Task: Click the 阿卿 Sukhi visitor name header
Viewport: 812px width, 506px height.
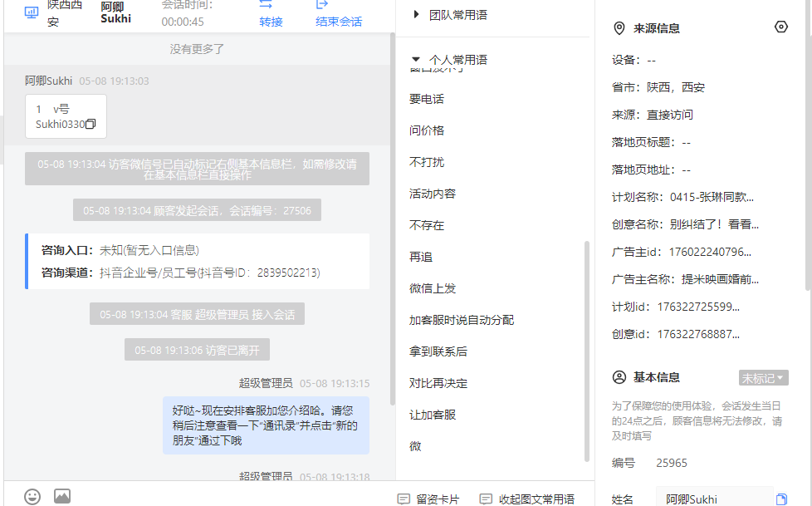Action: click(x=116, y=12)
